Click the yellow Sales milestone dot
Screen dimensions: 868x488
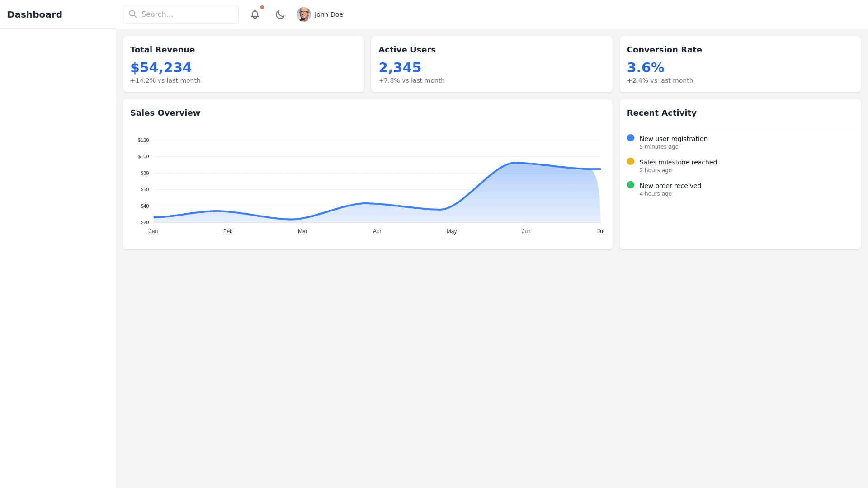(x=631, y=161)
